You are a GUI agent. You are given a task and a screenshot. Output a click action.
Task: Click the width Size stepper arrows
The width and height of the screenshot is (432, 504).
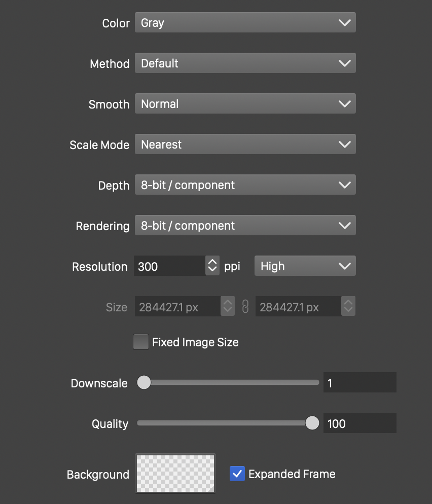coord(228,306)
